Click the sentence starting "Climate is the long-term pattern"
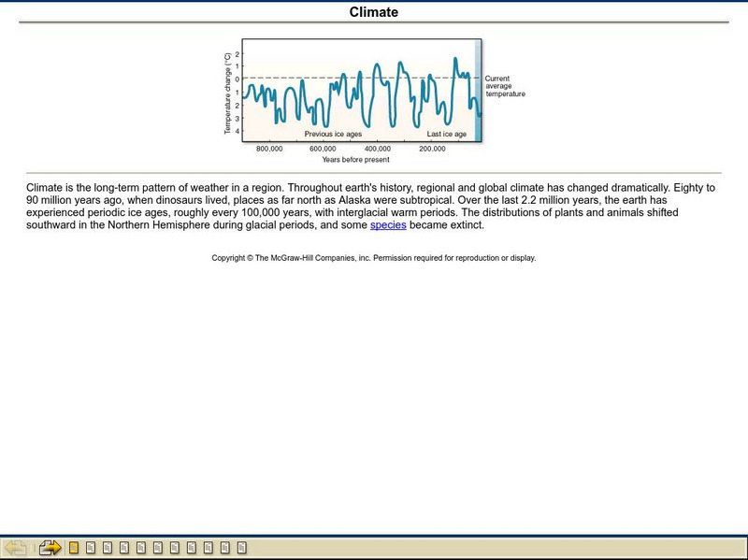Viewport: 748px width, 560px height. (155, 188)
